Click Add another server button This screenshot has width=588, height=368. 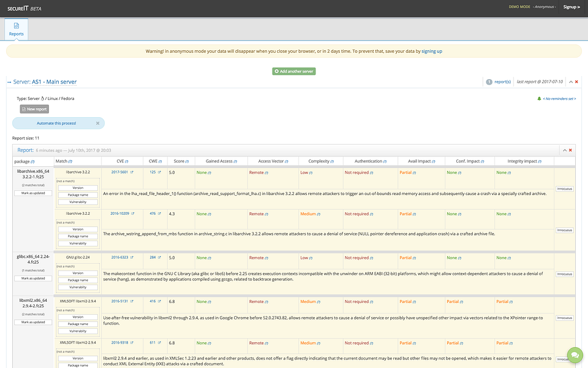pyautogui.click(x=293, y=71)
